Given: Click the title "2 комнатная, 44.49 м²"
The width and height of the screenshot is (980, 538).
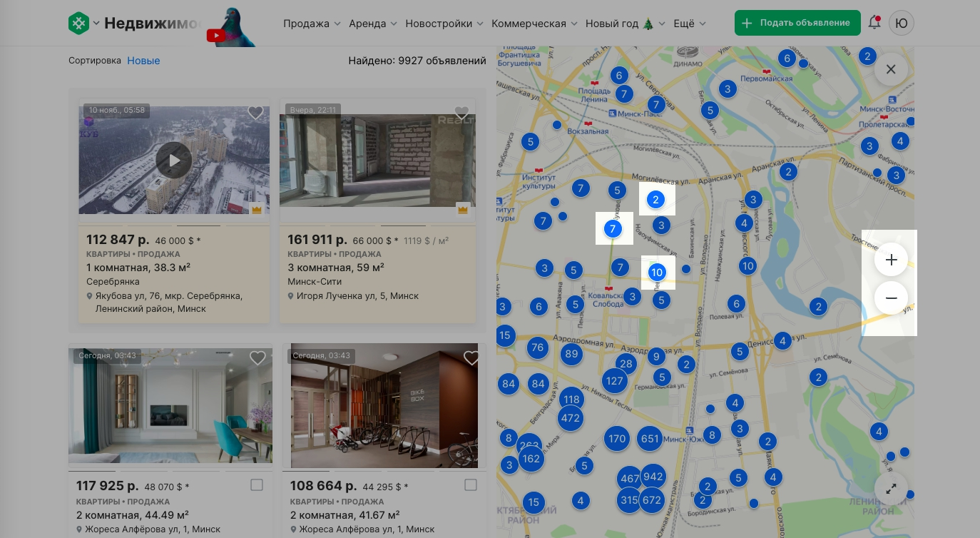Looking at the screenshot, I should [x=133, y=514].
